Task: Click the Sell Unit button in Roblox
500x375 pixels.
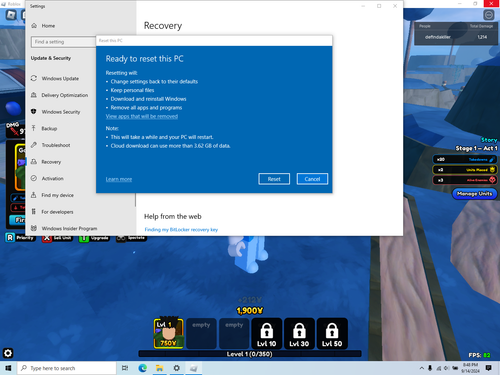Action: click(x=57, y=238)
